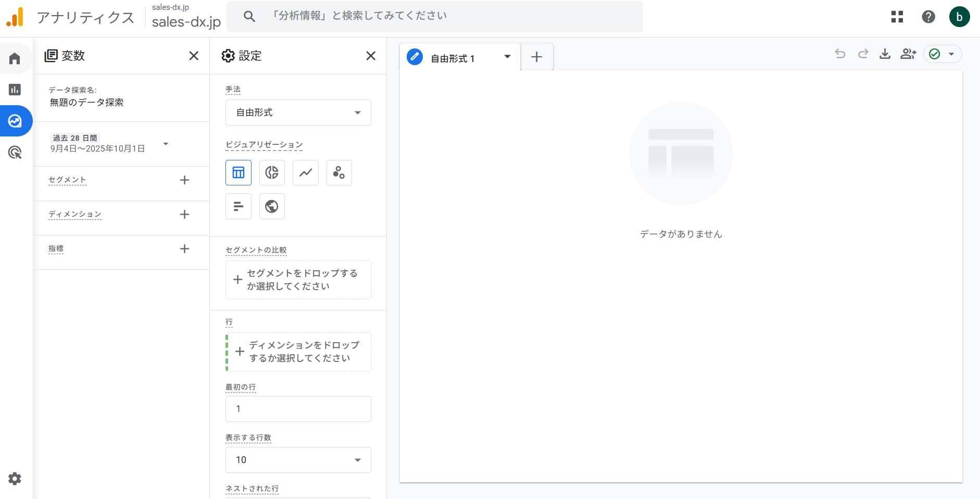Click the 最初の行 input field
This screenshot has width=980, height=499.
coord(298,409)
